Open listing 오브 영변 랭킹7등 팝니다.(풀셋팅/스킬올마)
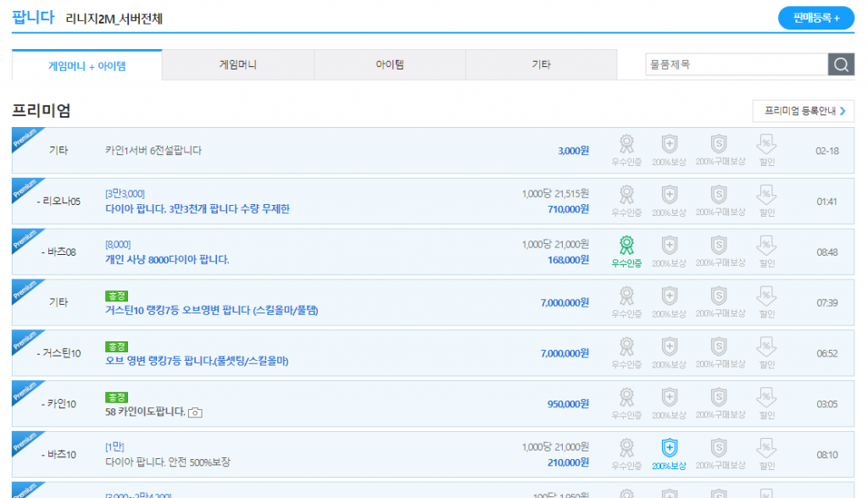This screenshot has height=498, width=868. coord(197,362)
